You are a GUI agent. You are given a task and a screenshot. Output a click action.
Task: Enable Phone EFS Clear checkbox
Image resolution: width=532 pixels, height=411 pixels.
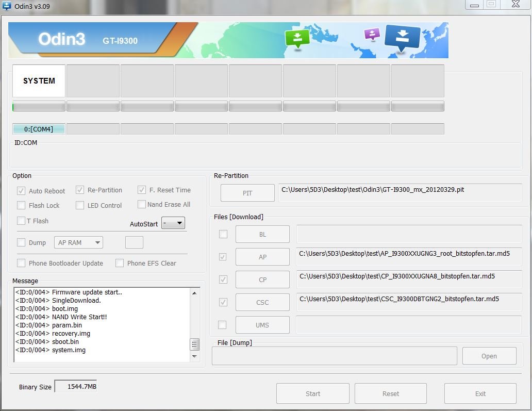point(120,263)
